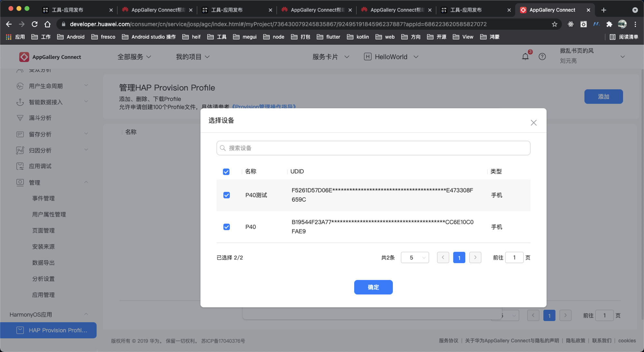The height and width of the screenshot is (352, 644).
Task: Click the AppGallery Connect logo
Action: [x=50, y=57]
